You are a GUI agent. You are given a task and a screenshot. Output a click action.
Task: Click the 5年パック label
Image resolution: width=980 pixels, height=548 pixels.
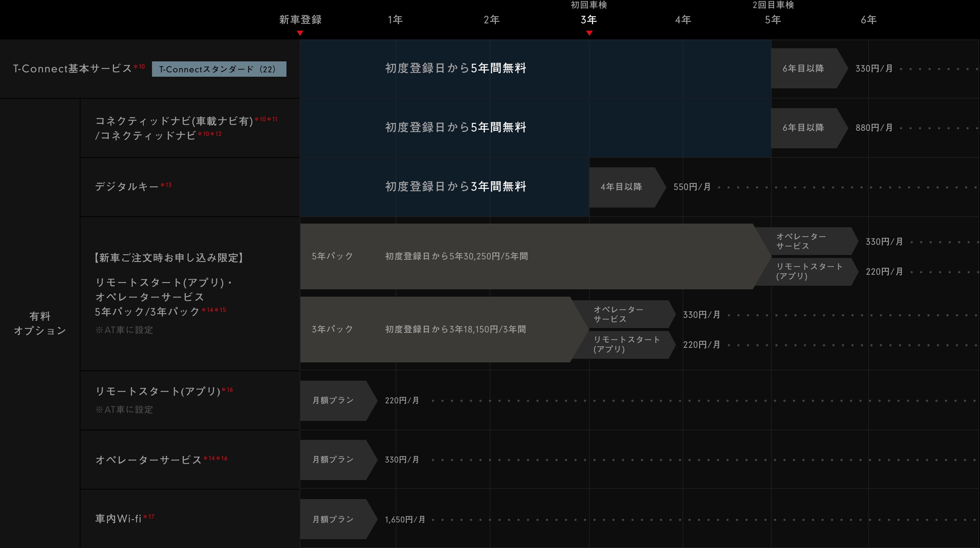point(333,256)
